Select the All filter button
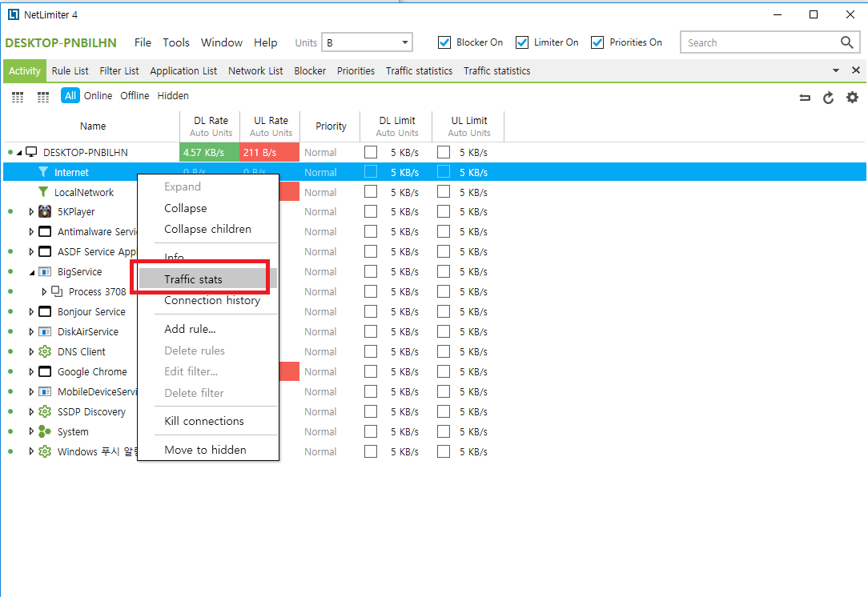Image resolution: width=868 pixels, height=597 pixels. coord(70,96)
